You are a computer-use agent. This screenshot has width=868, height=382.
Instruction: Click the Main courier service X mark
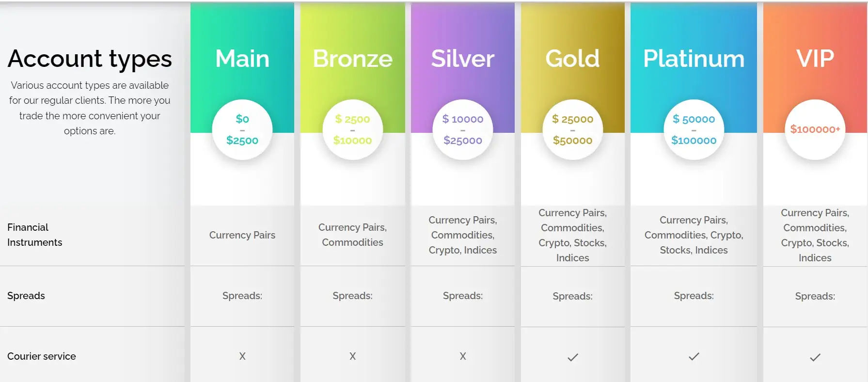coord(242,356)
